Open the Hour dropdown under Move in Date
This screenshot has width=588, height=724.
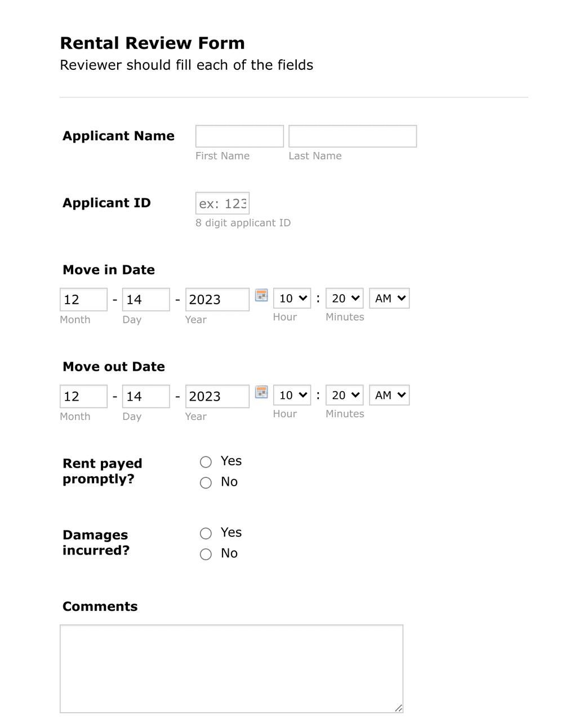point(291,298)
